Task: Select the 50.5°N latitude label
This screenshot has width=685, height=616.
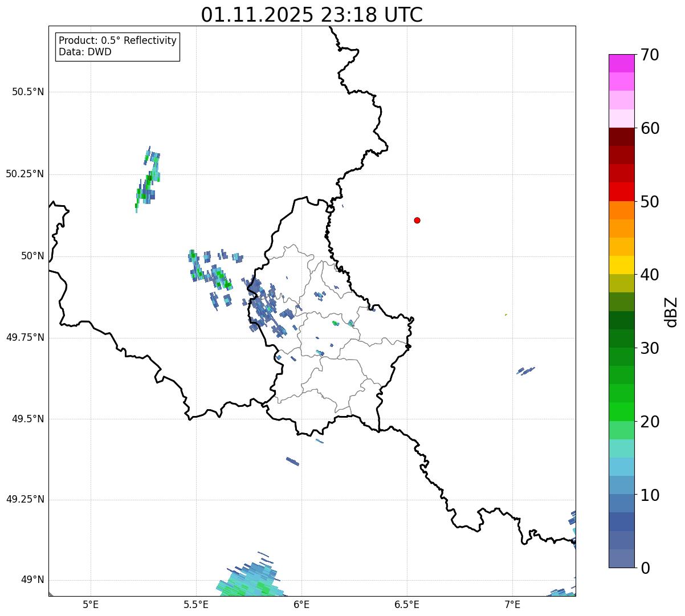Action: [x=28, y=92]
